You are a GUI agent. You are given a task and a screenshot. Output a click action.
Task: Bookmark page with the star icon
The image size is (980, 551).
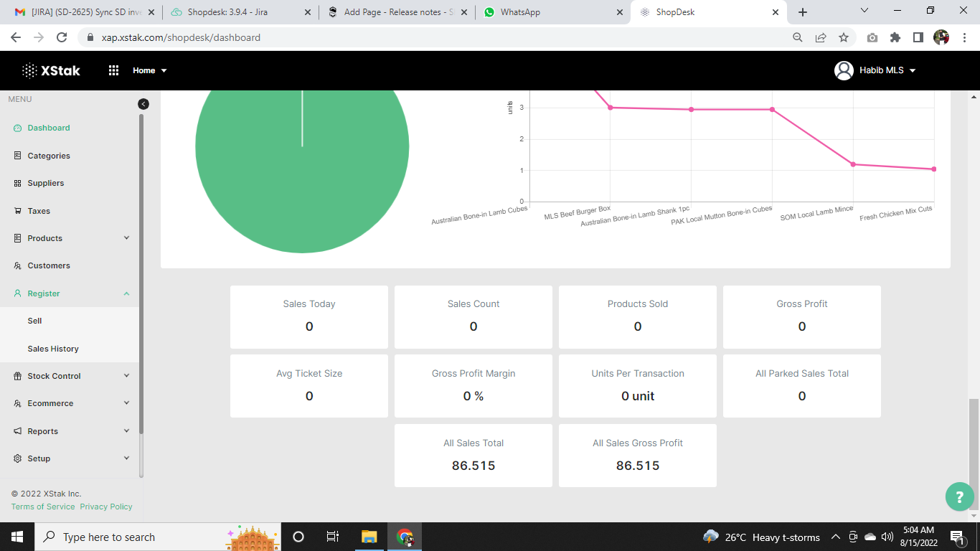tap(844, 37)
